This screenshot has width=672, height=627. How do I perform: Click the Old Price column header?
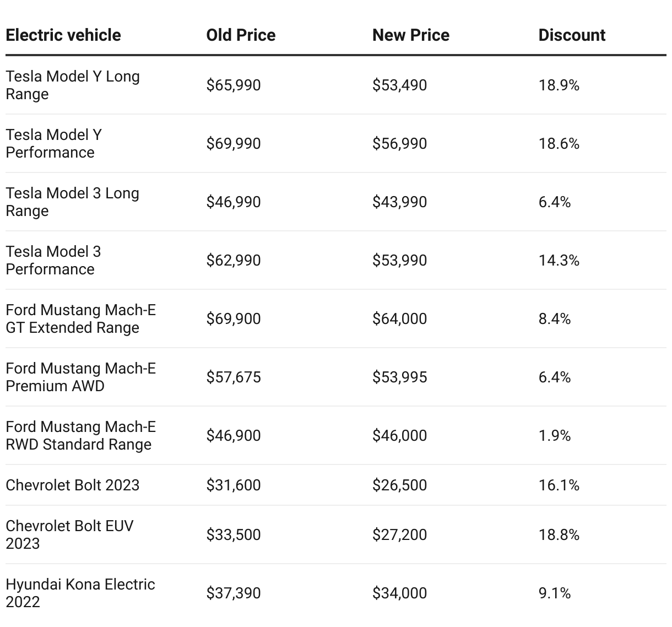coord(241,35)
